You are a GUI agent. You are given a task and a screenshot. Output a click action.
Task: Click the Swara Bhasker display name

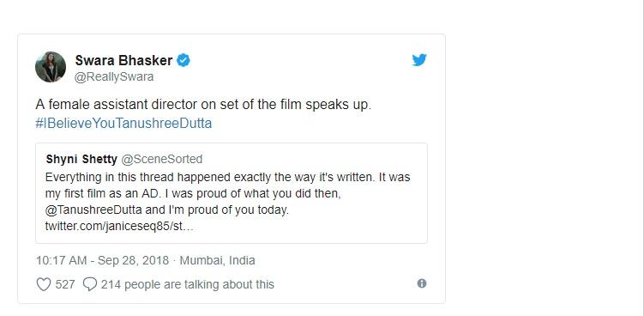coord(123,60)
